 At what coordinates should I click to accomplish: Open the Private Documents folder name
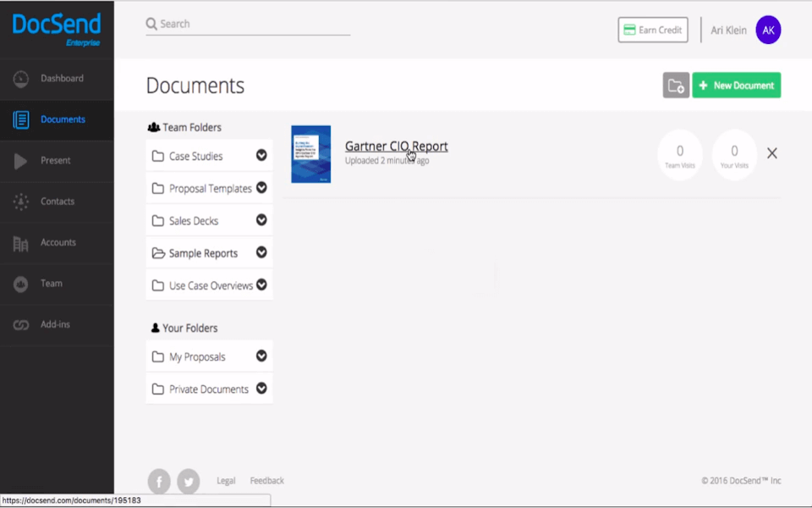(209, 389)
